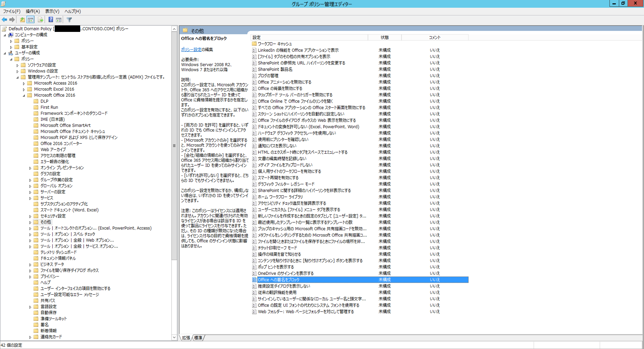Click the コンピューターの構成 node icon
Screen dimensions: 644x349
point(11,35)
